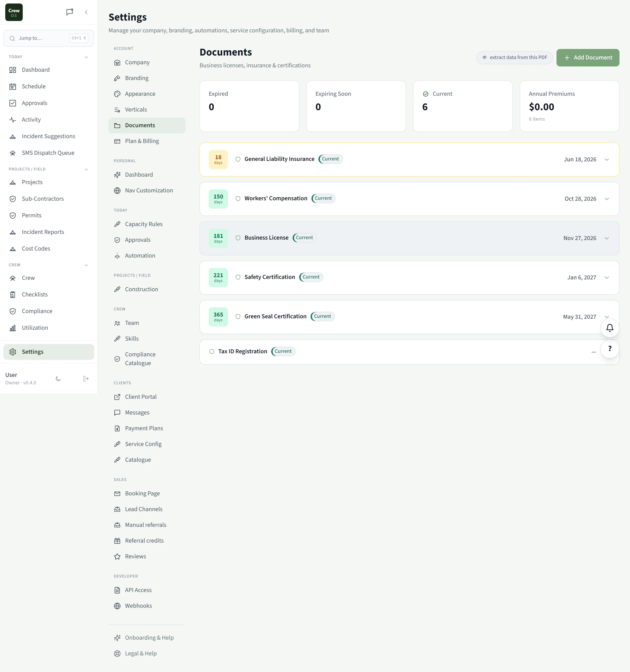This screenshot has width=630, height=672.
Task: Open API Access settings
Action: pos(147,590)
